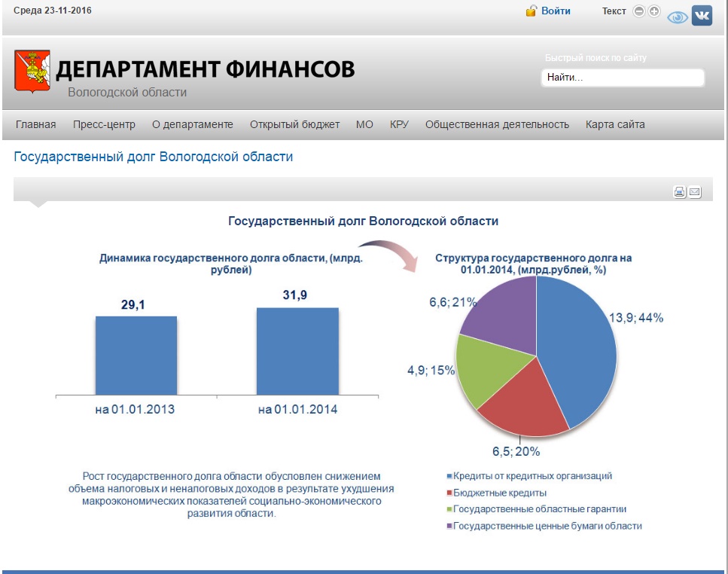Click the Найти... search field
This screenshot has height=574, width=728.
pos(622,78)
